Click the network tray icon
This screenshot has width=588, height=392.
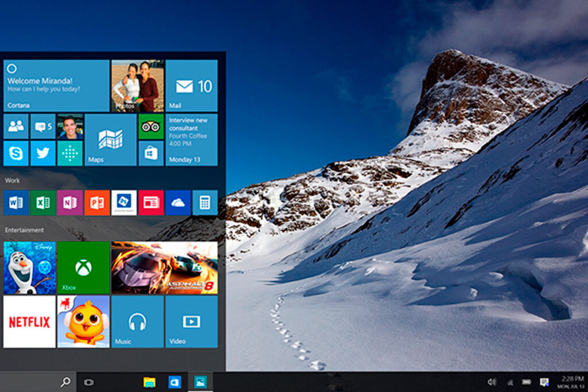[510, 382]
